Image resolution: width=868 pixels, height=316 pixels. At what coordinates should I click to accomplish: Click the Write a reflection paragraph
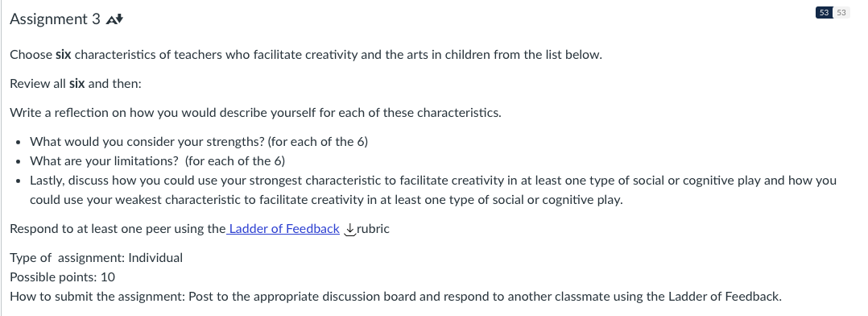[x=255, y=113]
